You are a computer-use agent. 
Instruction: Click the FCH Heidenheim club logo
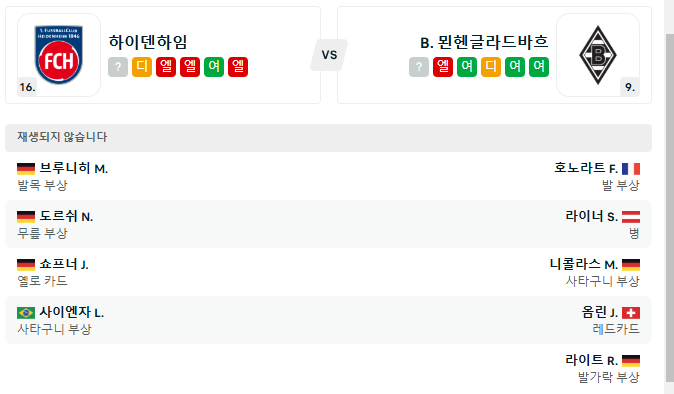(59, 55)
